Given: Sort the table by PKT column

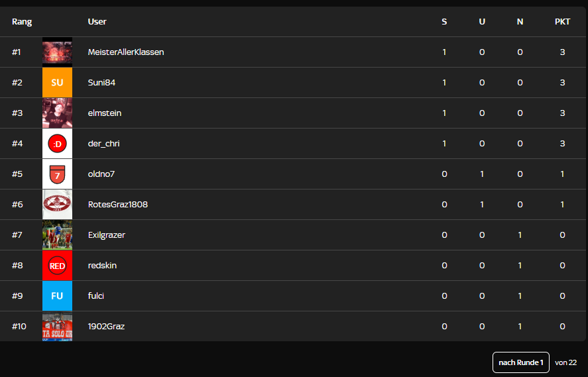Looking at the screenshot, I should pyautogui.click(x=562, y=22).
